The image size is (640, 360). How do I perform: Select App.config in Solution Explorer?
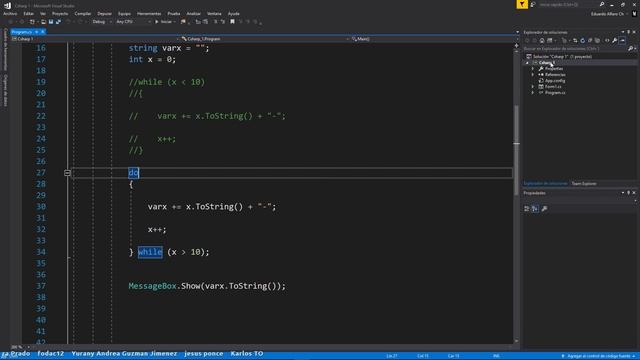555,81
